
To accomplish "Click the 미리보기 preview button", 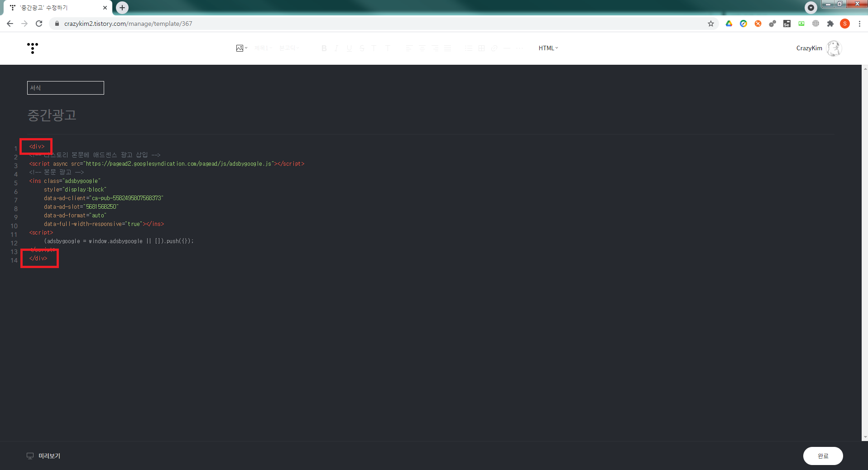I will point(43,456).
